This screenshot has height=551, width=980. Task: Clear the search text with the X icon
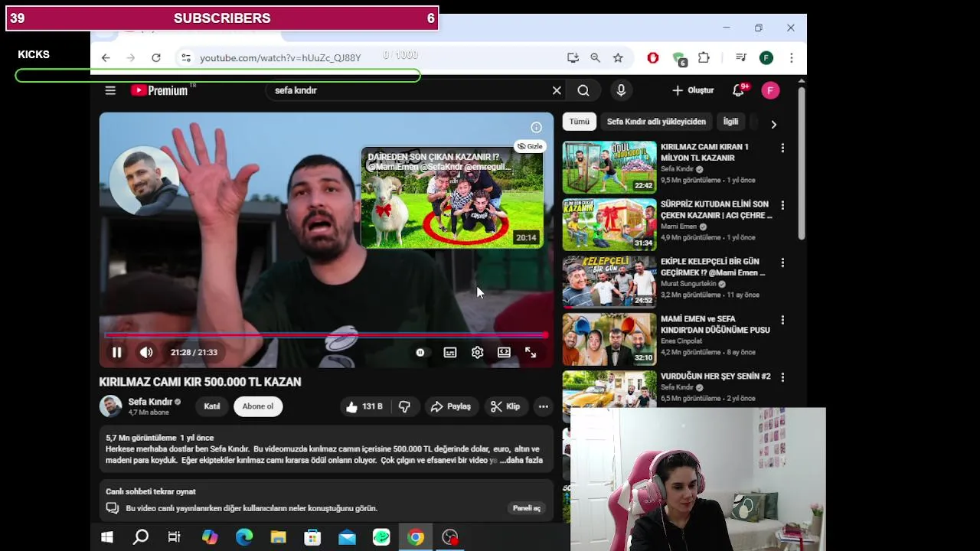pos(557,90)
